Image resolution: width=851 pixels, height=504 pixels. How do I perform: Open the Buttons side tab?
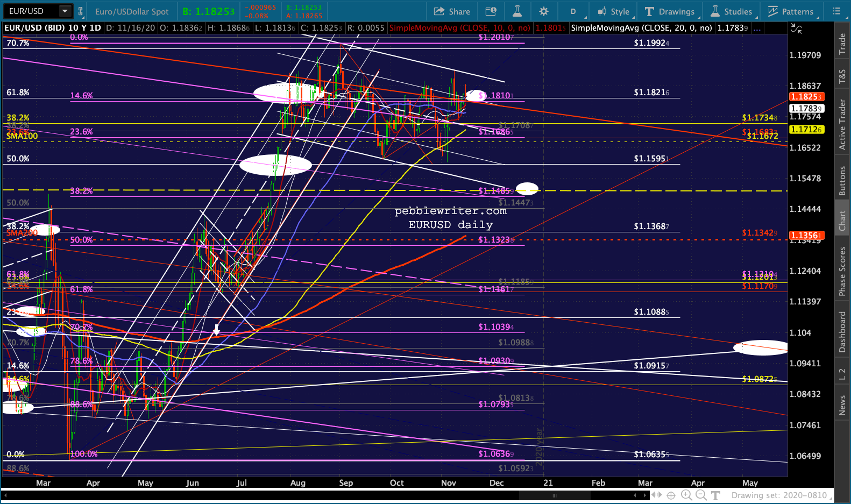coord(842,180)
